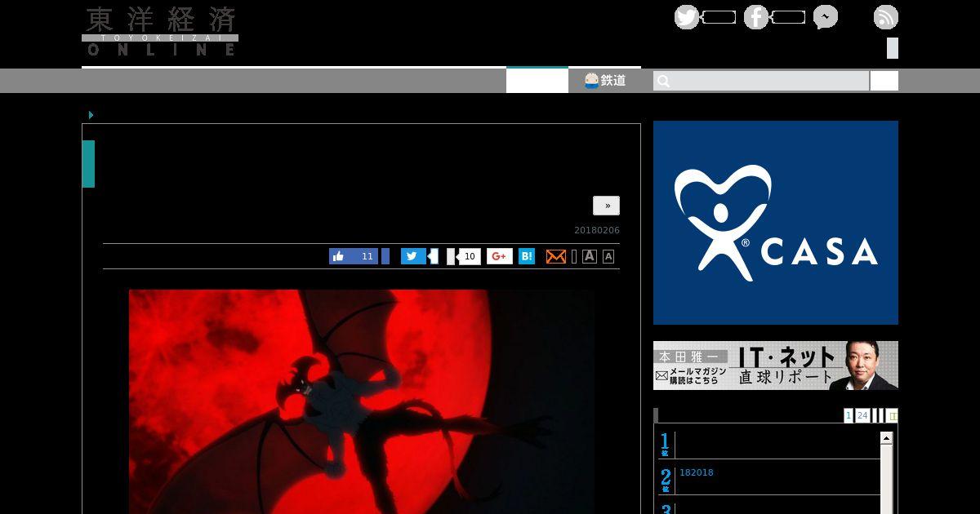Share the article on Google Plus
This screenshot has height=514, width=980.
click(500, 256)
